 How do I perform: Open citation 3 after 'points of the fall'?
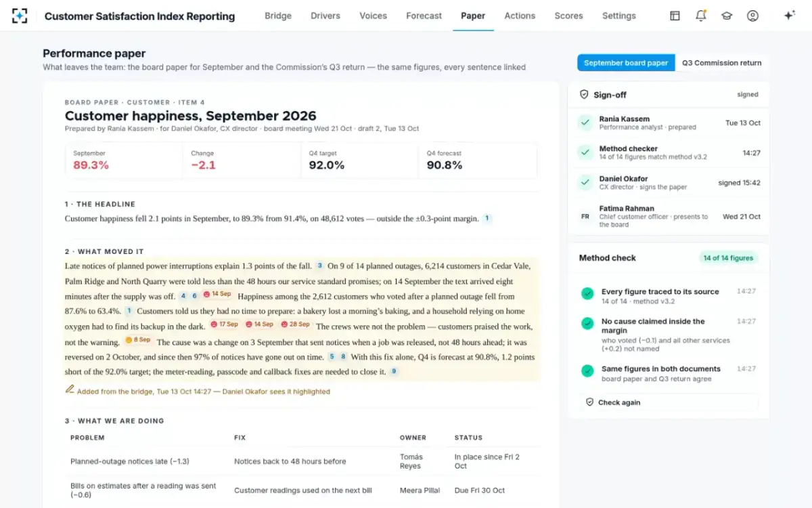pos(320,266)
